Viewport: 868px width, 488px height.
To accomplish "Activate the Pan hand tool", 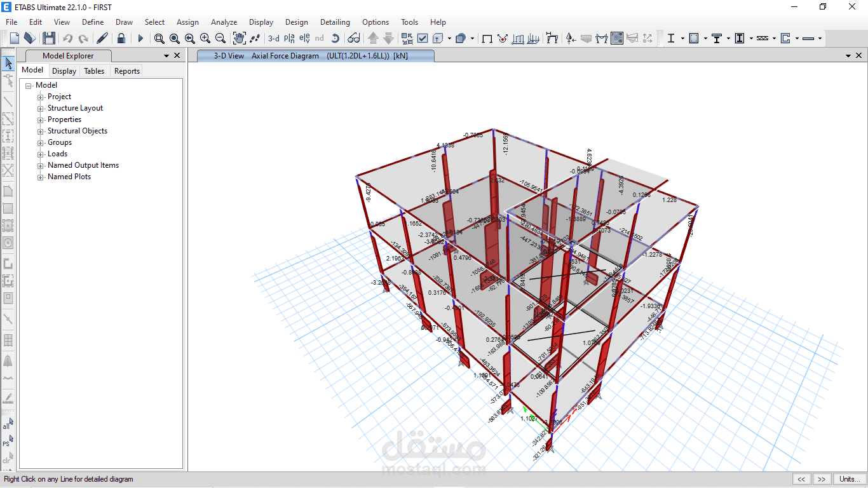I will [x=240, y=38].
